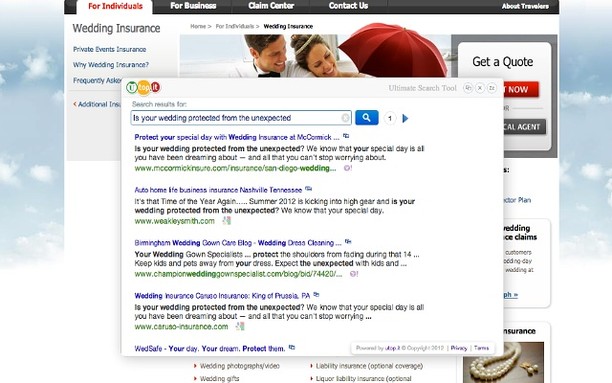Open Wedding Insurance Caruso Insurance result

point(222,296)
